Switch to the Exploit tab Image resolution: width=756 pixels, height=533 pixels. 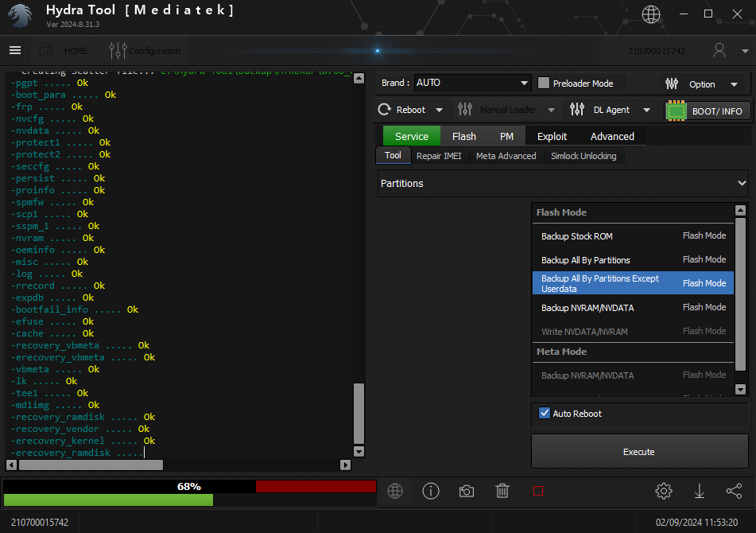click(x=552, y=136)
